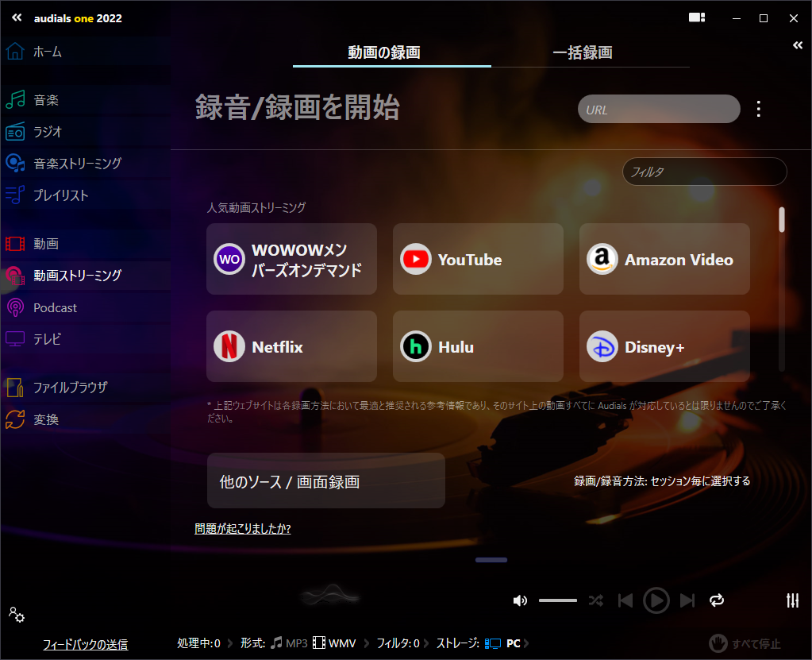Open the 問題が起こりましたか? link
The image size is (812, 660).
243,528
